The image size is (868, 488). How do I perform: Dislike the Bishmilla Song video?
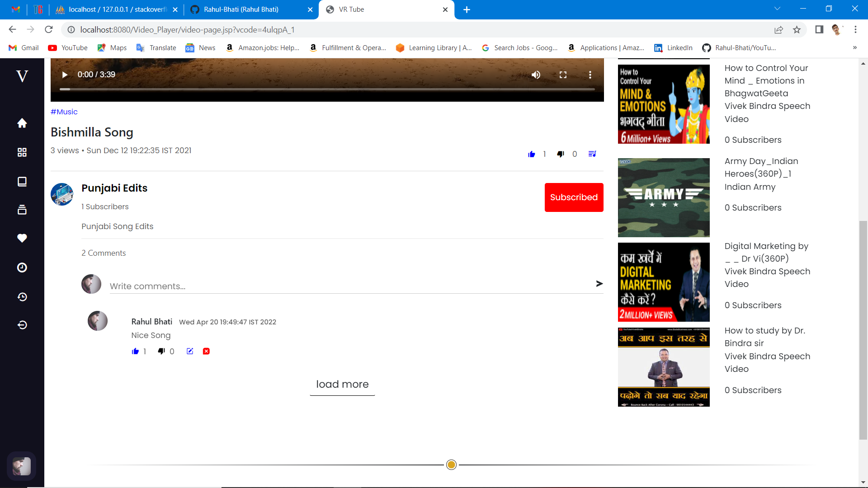[561, 154]
